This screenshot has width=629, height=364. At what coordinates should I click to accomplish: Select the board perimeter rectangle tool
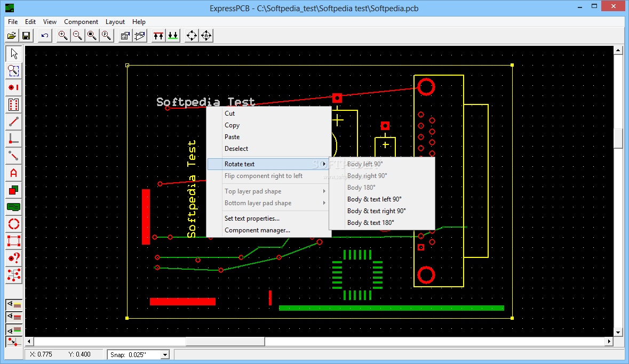click(x=14, y=241)
